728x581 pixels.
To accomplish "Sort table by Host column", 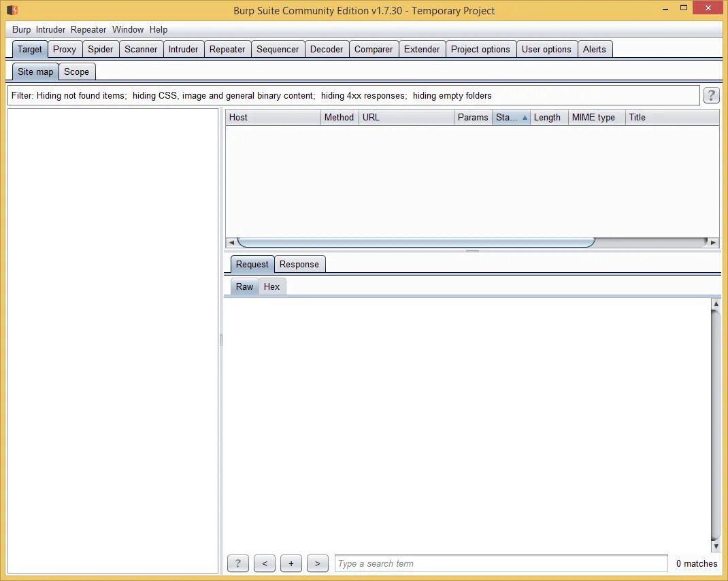I will click(x=273, y=118).
